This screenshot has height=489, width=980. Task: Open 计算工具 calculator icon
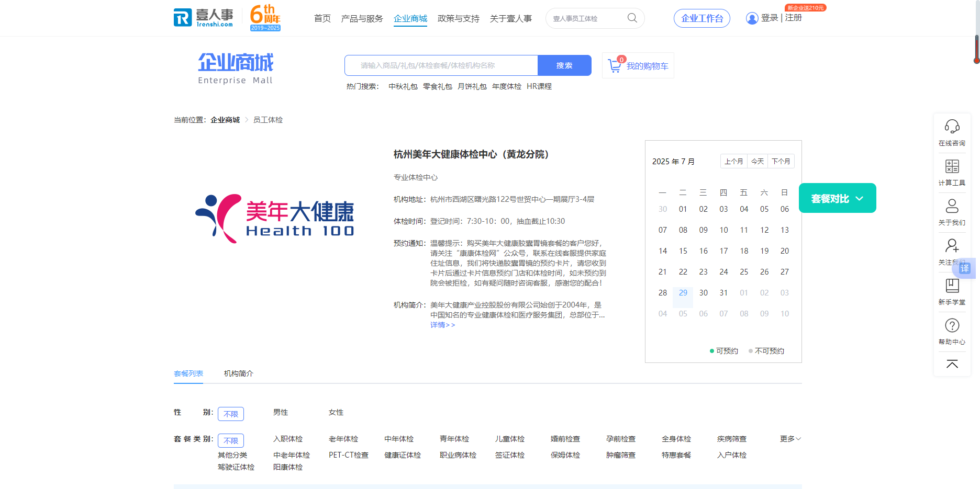click(952, 166)
